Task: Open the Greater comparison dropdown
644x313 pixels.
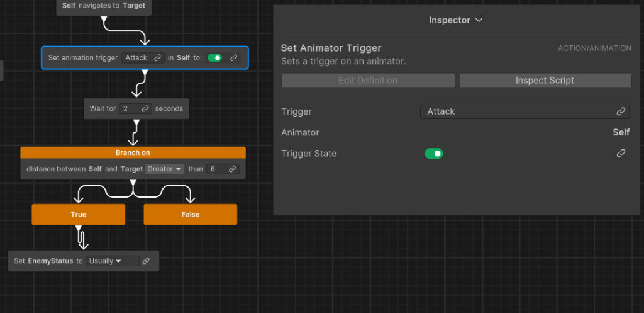Action: pyautogui.click(x=165, y=169)
